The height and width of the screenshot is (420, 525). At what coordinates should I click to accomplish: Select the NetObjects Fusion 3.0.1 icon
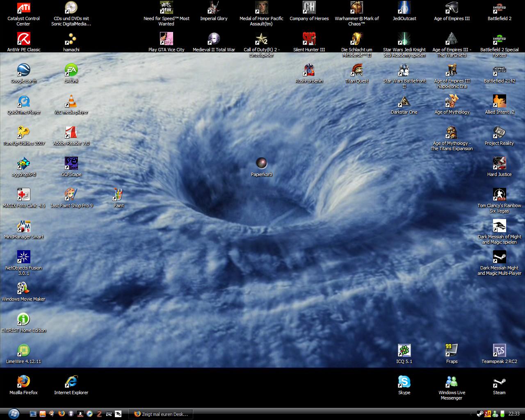pyautogui.click(x=23, y=257)
